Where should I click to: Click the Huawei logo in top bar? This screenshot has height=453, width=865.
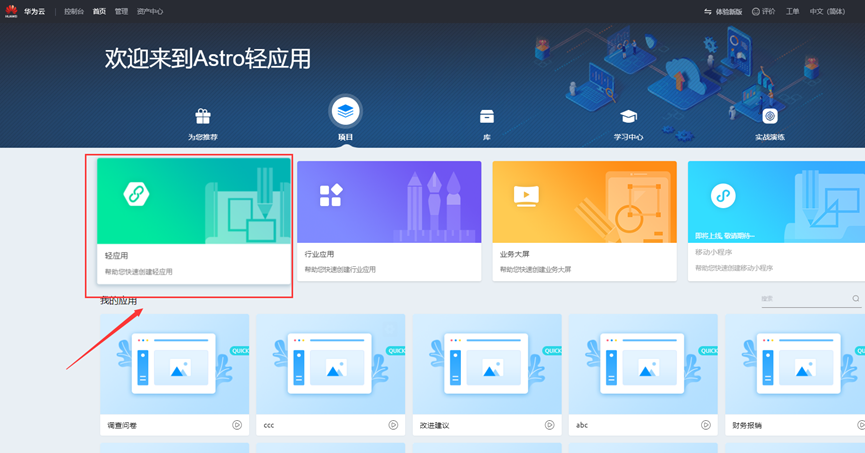pos(11,11)
